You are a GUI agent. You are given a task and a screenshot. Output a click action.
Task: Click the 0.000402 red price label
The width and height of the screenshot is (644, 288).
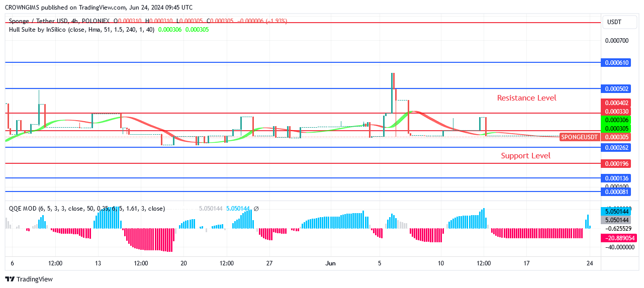point(616,103)
